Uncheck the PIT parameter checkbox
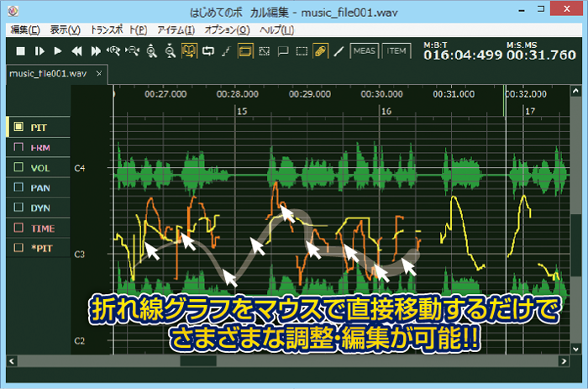 coord(18,127)
